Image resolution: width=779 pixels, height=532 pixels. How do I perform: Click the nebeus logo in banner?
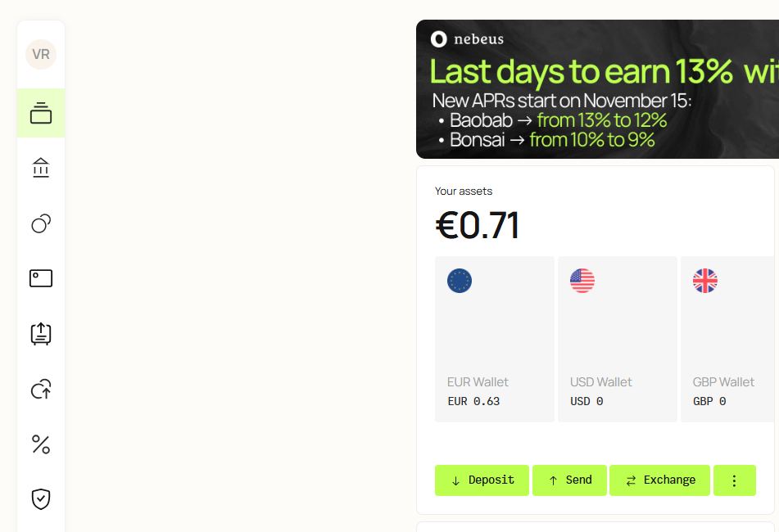point(468,38)
